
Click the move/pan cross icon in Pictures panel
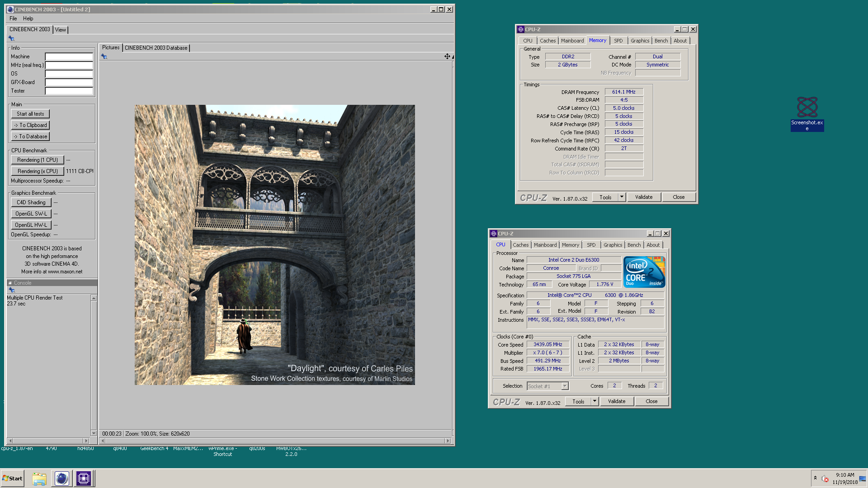click(x=447, y=56)
